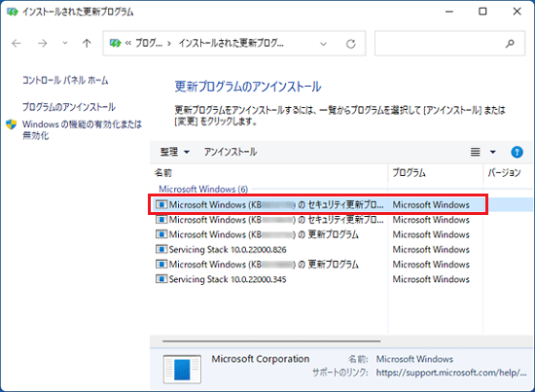Open コントロール パネル ホーム link
This screenshot has width=535, height=392.
(65, 80)
